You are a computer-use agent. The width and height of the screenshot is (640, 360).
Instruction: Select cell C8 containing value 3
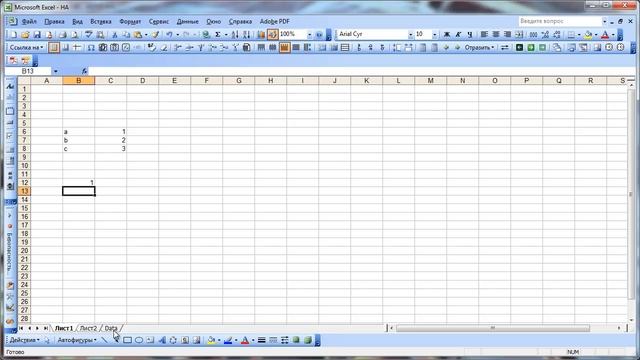click(111, 149)
